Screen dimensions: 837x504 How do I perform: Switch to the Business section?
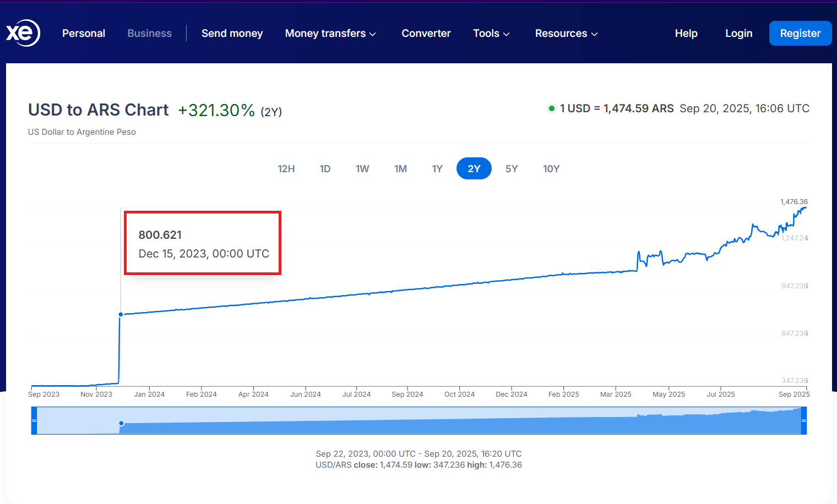pos(149,34)
